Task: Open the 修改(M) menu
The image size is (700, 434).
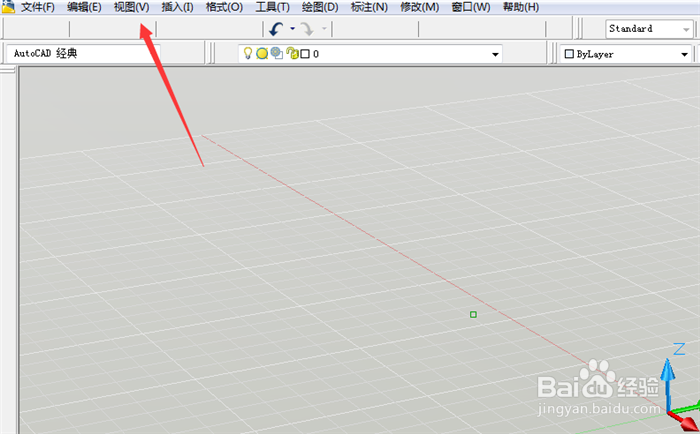Action: 420,7
